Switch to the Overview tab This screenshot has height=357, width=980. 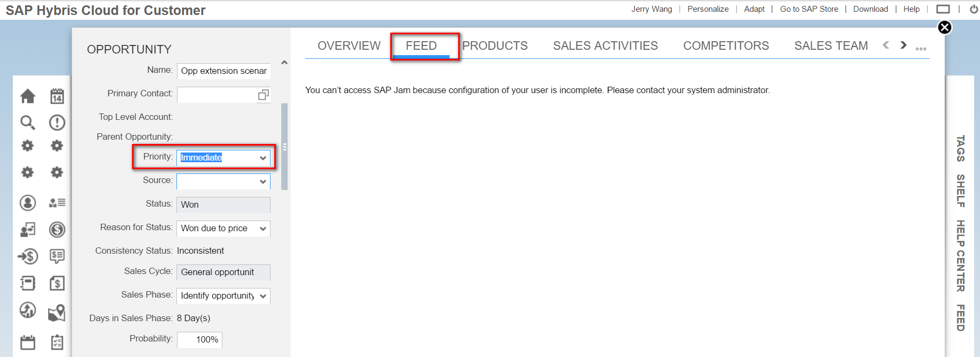point(349,46)
